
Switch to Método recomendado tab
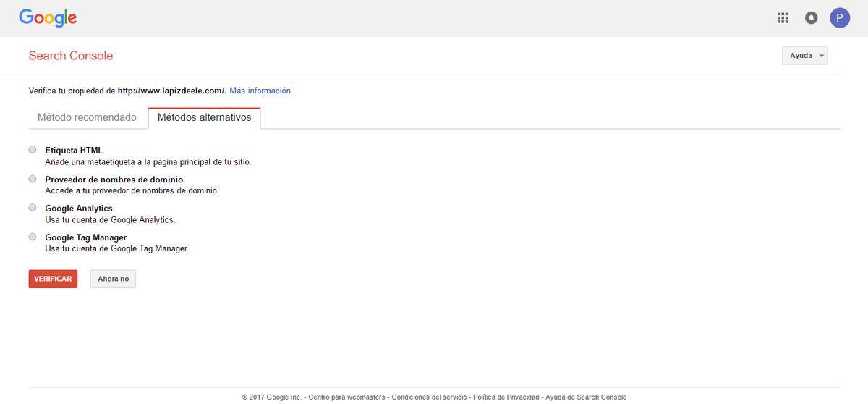pyautogui.click(x=87, y=117)
